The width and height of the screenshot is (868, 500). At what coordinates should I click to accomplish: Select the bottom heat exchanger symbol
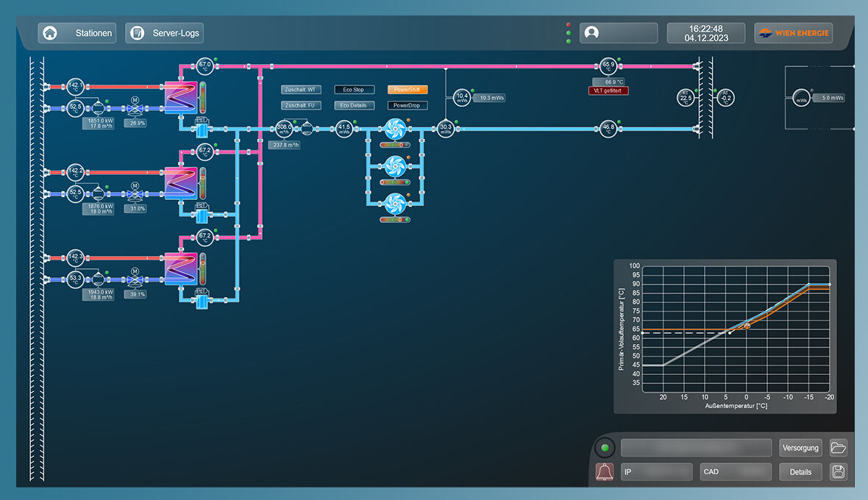[181, 268]
